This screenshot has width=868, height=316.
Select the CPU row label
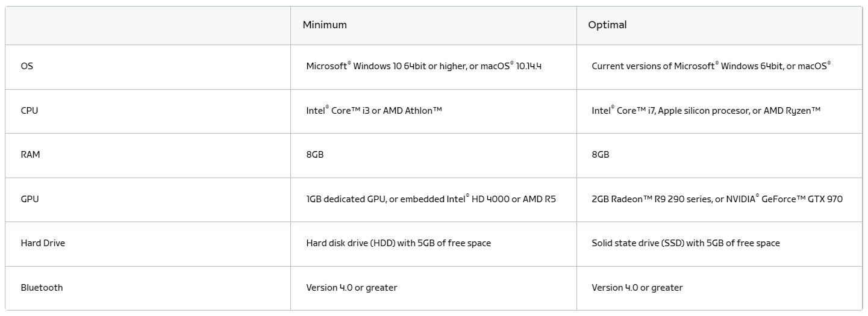30,111
